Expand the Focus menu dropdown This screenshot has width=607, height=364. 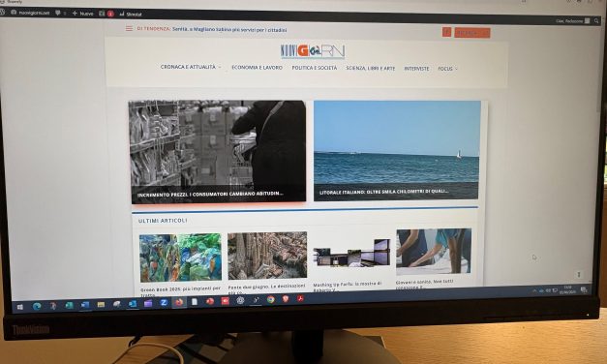(x=447, y=69)
